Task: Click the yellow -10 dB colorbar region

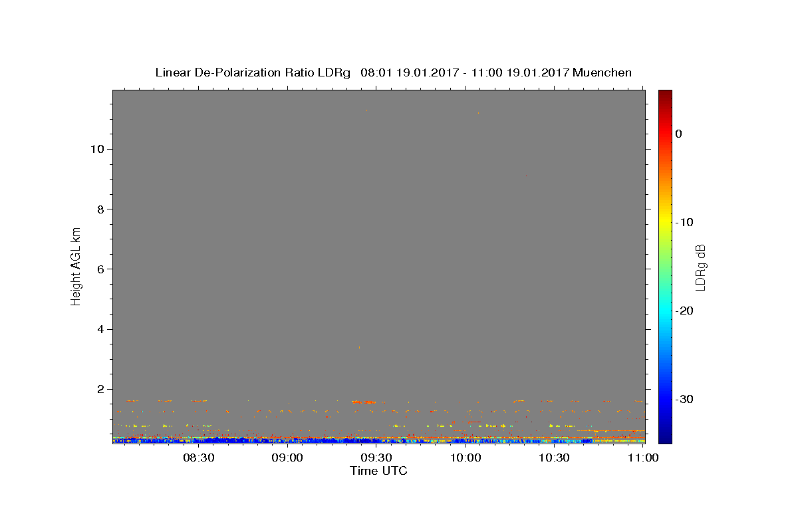Action: pos(665,222)
